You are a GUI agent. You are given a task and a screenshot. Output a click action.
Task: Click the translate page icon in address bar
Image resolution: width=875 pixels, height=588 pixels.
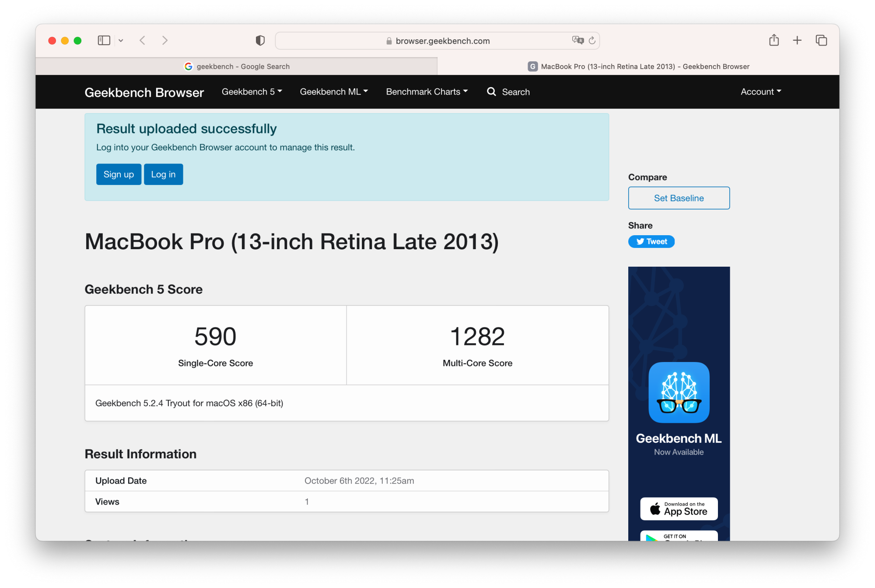(x=577, y=40)
